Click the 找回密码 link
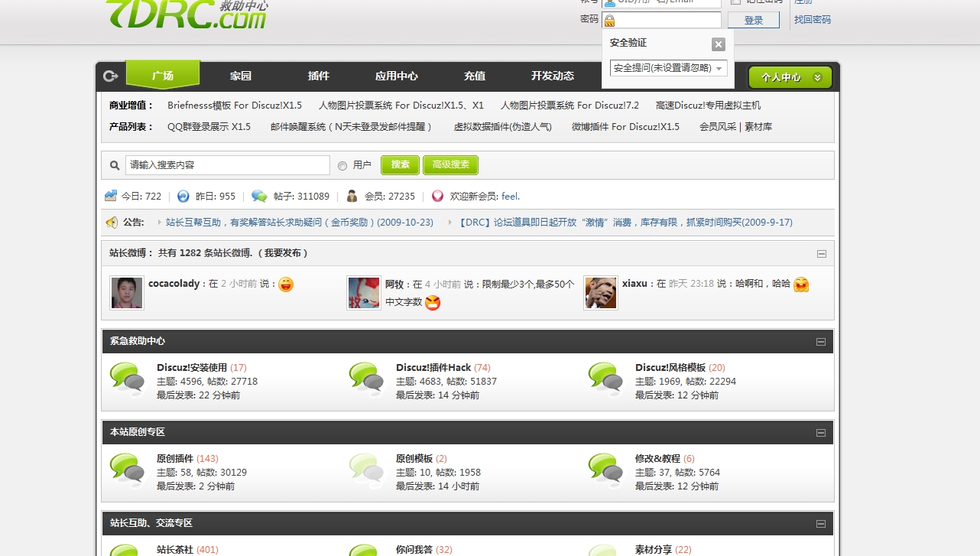Image resolution: width=980 pixels, height=556 pixels. pyautogui.click(x=813, y=20)
